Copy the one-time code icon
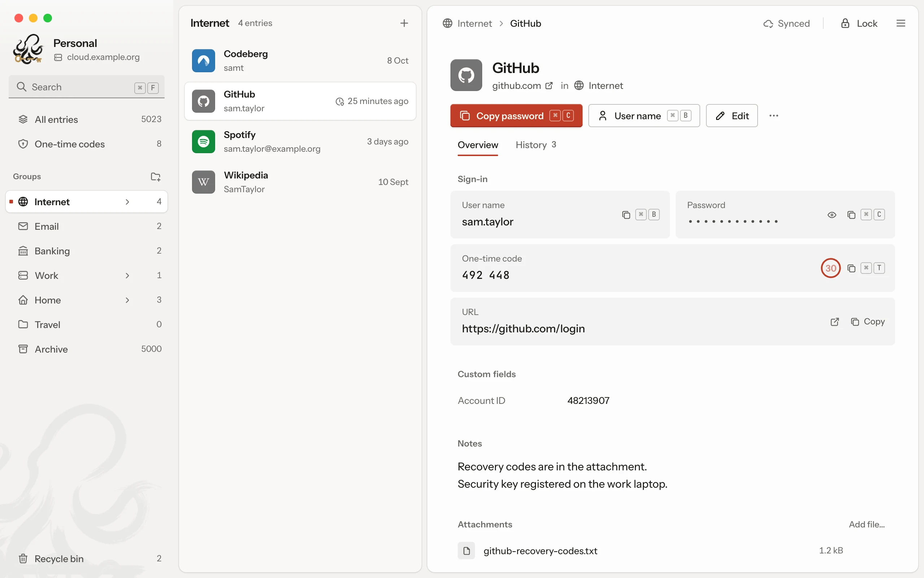This screenshot has height=578, width=924. click(x=851, y=268)
